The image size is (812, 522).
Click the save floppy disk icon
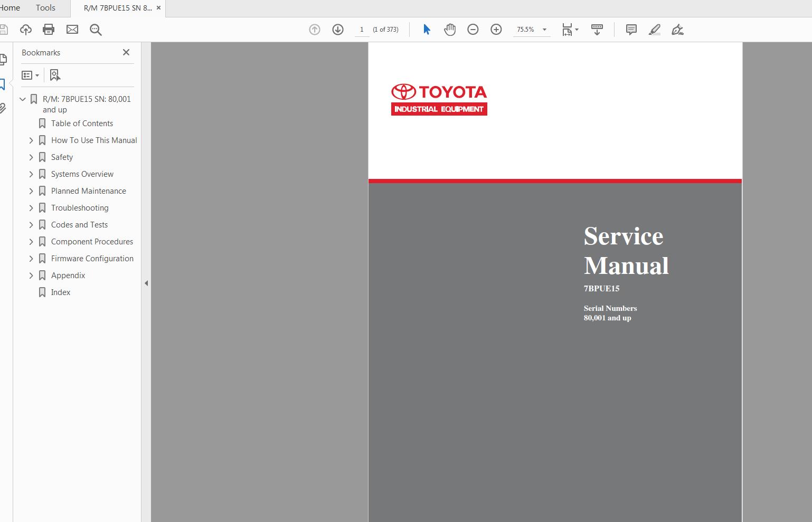(x=3, y=30)
